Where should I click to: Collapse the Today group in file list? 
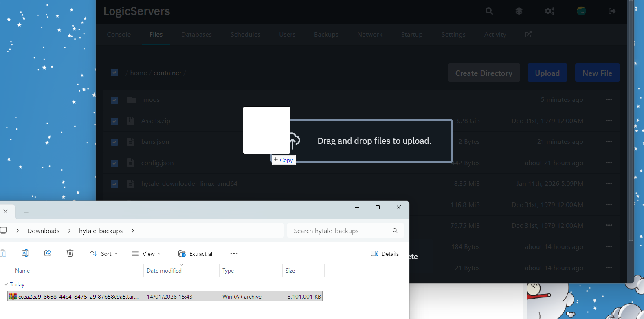tap(6, 284)
